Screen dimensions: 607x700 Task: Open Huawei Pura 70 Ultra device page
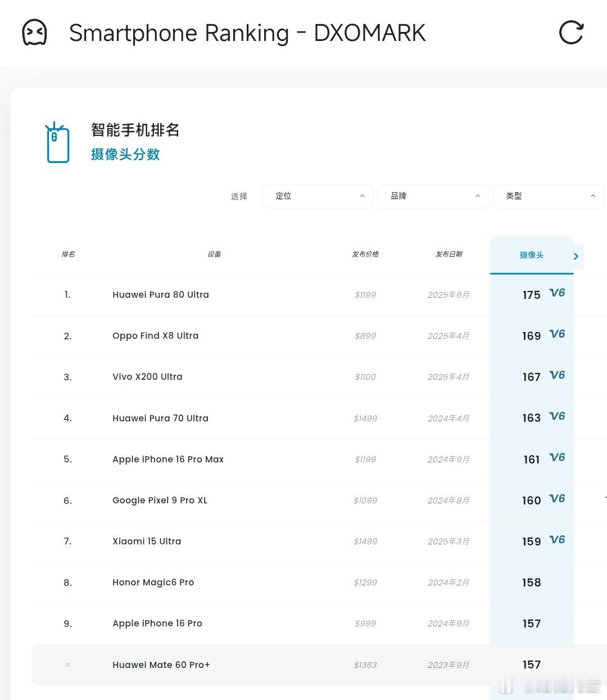[160, 418]
